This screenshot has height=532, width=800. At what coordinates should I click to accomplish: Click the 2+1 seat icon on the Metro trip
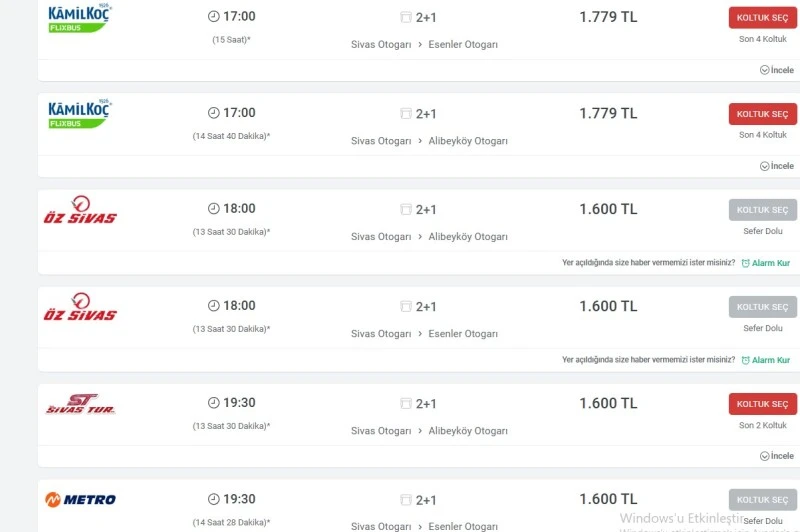[406, 500]
